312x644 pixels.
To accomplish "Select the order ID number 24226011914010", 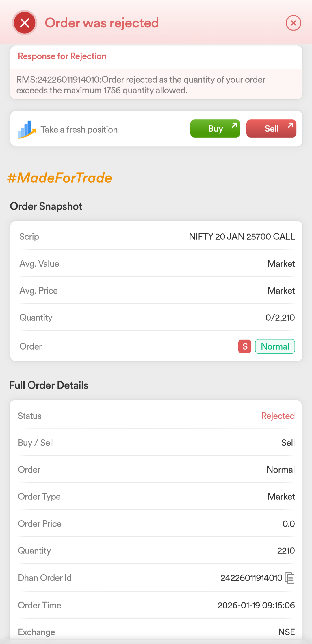I will point(251,578).
